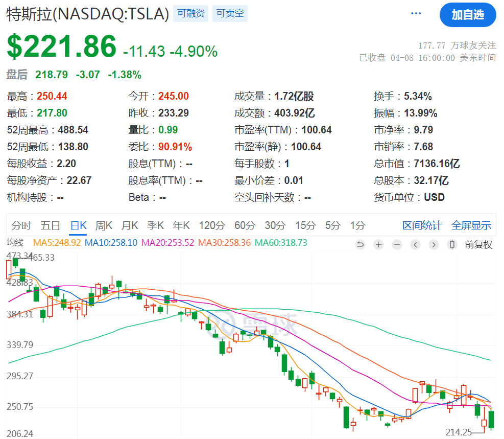Click the 可卖空 short-sell tag
This screenshot has width=504, height=439.
[230, 13]
